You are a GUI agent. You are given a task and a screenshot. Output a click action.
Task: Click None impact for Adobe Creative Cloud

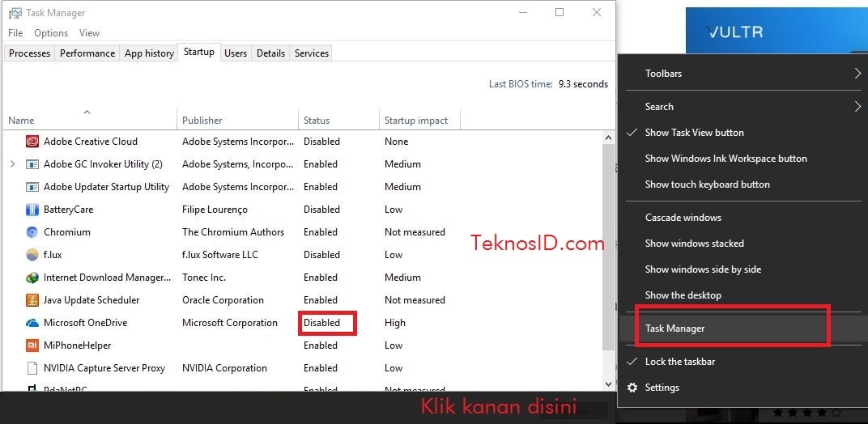coord(397,141)
